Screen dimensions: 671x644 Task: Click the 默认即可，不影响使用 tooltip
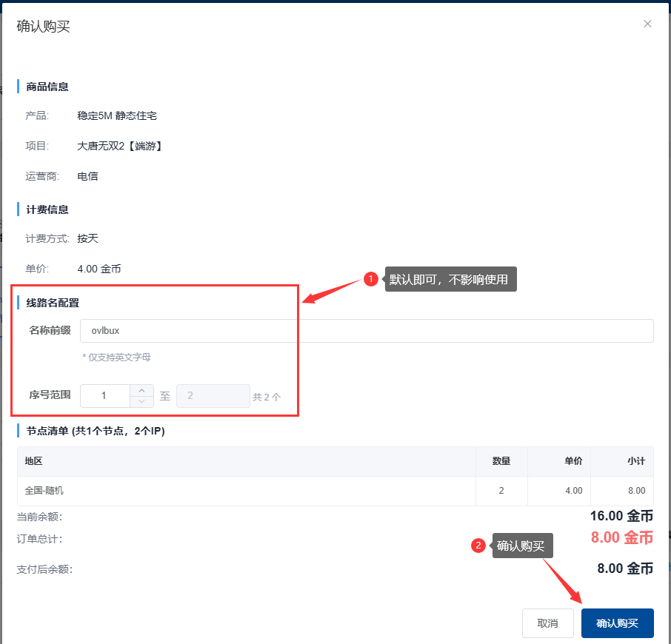450,279
